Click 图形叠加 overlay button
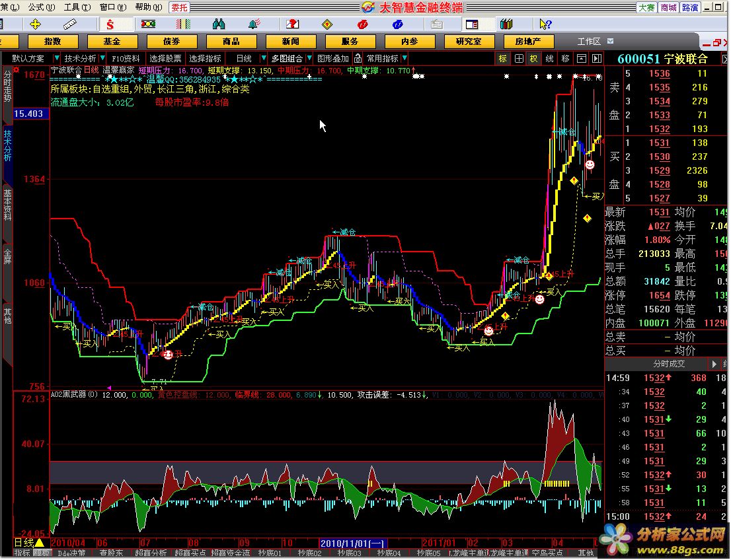Viewport: 731px width, 560px height. (x=333, y=58)
